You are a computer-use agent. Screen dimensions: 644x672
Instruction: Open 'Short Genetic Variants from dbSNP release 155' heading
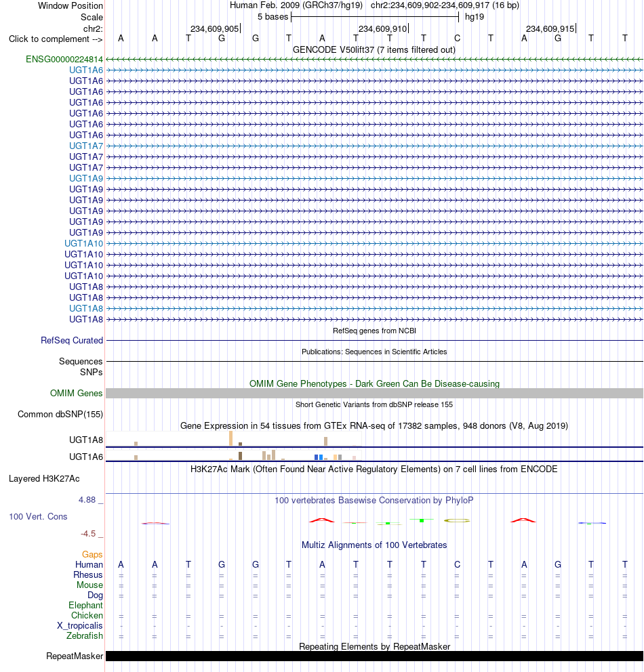374,404
